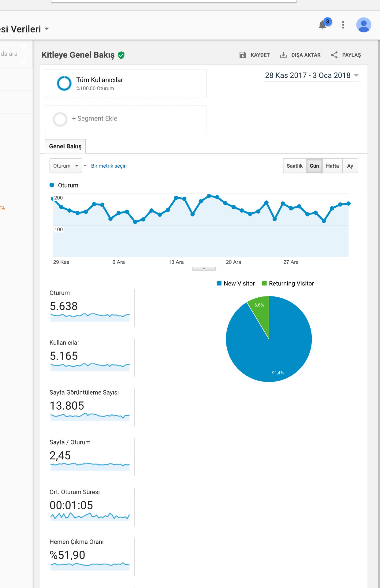The width and height of the screenshot is (380, 588).
Task: Open the notifications bell
Action: pos(322,25)
